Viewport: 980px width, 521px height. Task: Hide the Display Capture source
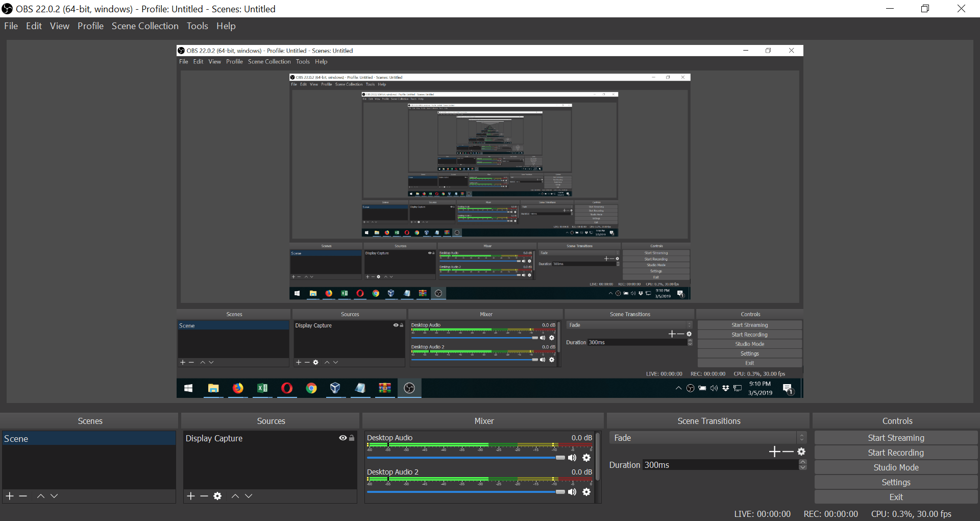pos(342,438)
